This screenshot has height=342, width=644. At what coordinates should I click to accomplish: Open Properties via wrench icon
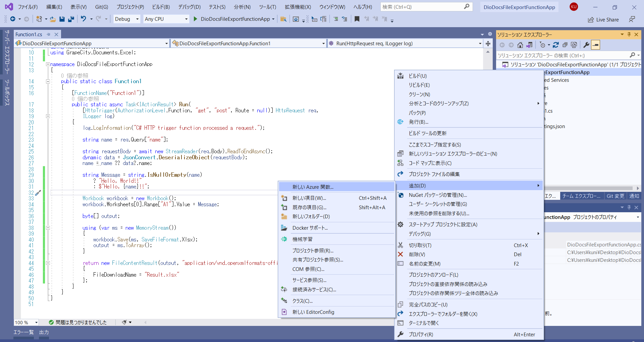586,45
